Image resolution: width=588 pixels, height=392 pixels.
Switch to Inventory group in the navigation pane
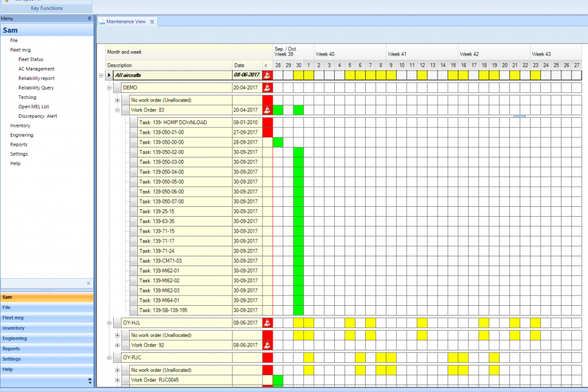point(47,328)
